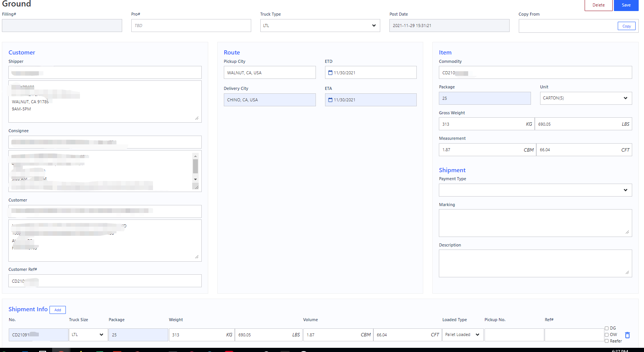Click the red Delete button
Viewport: 644px width, 352px height.
click(x=598, y=5)
